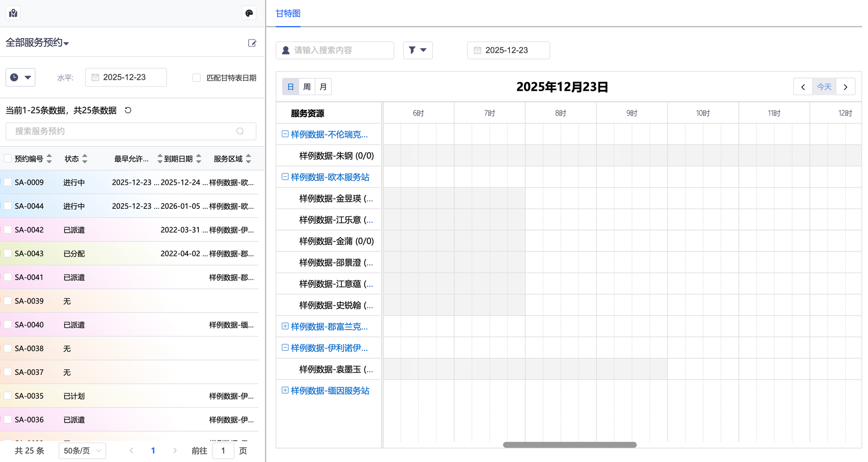Sort by 预约编号 column arrows

[49, 159]
